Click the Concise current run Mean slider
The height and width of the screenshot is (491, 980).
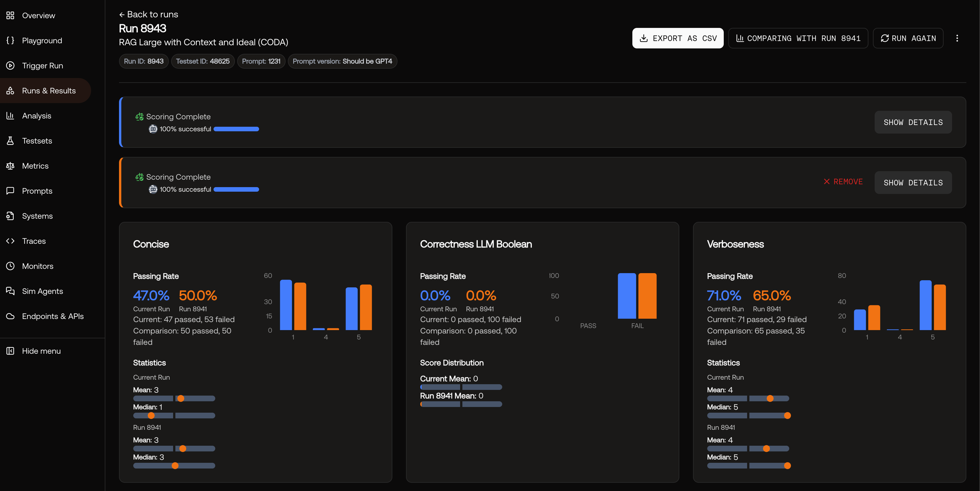(x=174, y=398)
